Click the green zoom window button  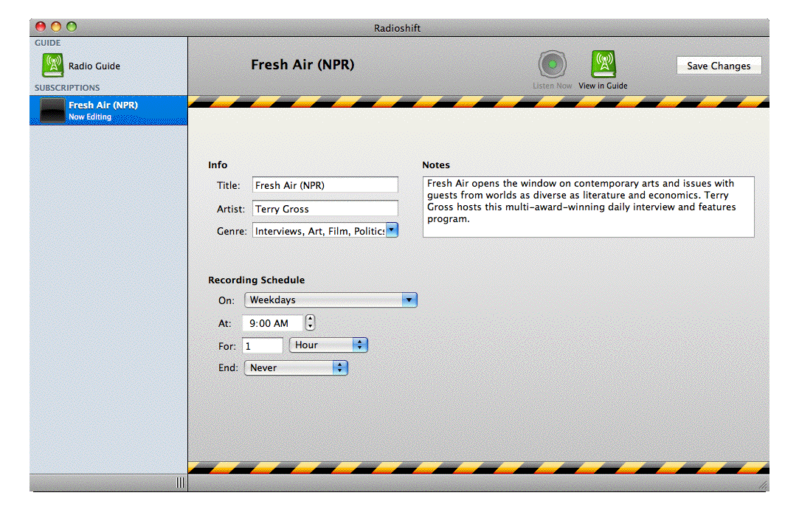72,27
